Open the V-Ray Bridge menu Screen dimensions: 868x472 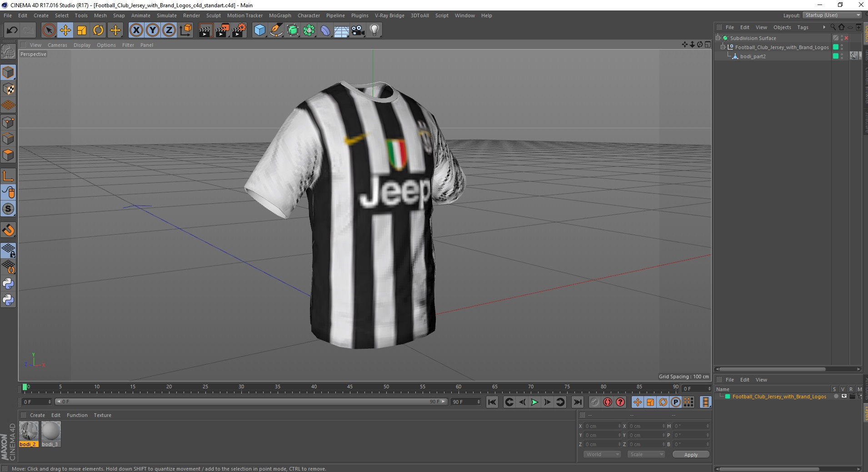click(389, 15)
